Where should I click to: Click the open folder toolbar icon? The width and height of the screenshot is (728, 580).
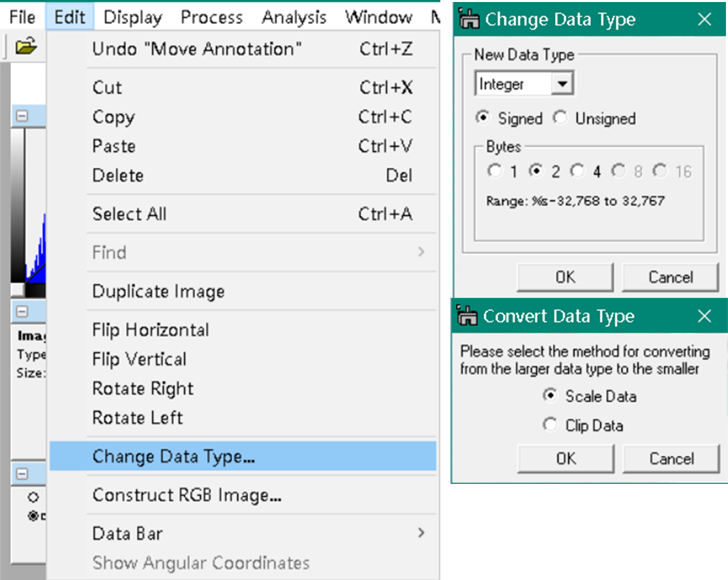pos(26,46)
